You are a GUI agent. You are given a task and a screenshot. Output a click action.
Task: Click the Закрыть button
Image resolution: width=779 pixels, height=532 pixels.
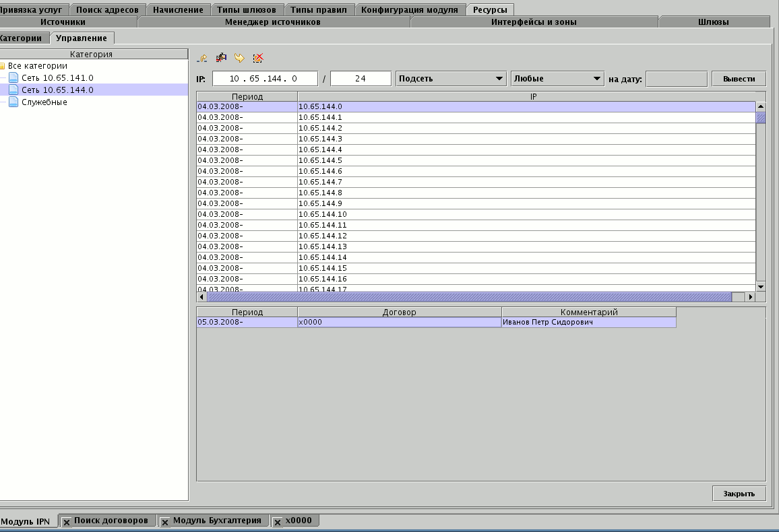coord(739,494)
